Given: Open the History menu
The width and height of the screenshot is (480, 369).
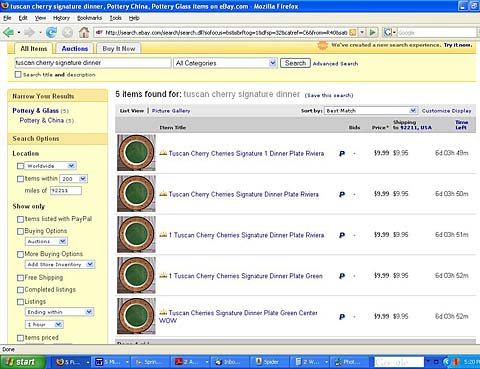Looking at the screenshot, I should tap(61, 18).
